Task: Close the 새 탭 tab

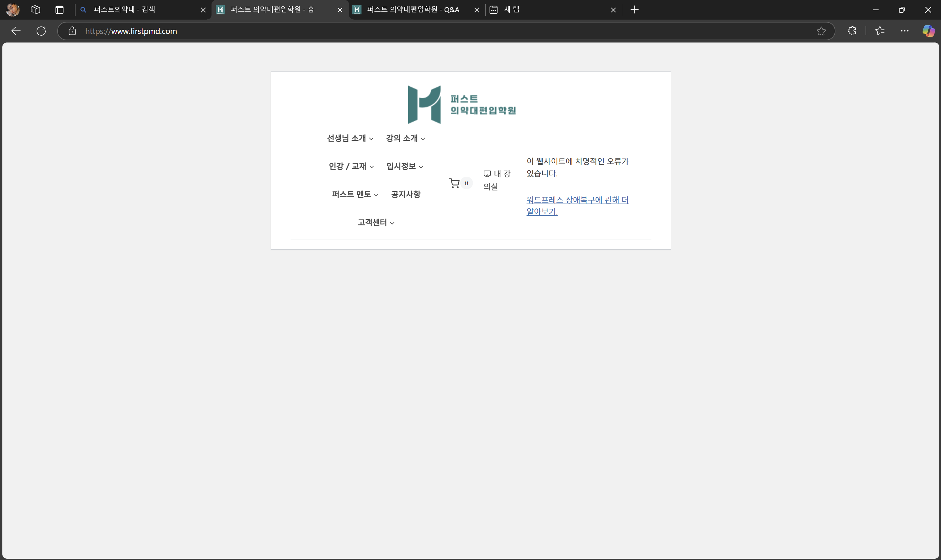Action: pos(613,10)
